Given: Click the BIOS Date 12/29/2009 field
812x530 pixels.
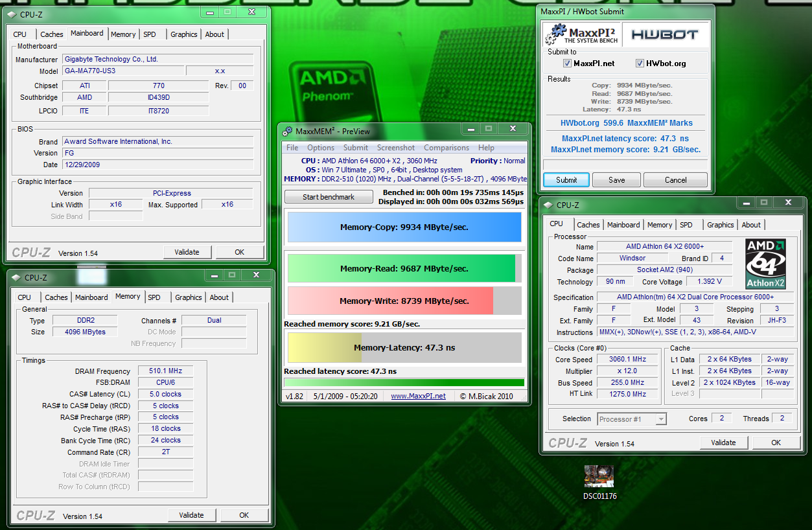Looking at the screenshot, I should click(157, 165).
